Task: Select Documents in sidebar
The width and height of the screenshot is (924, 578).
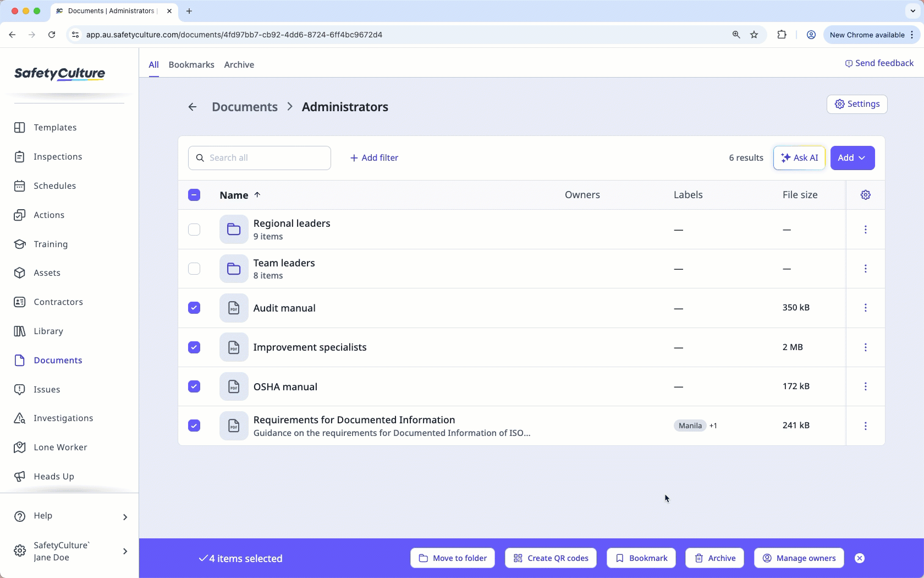Action: 58,360
